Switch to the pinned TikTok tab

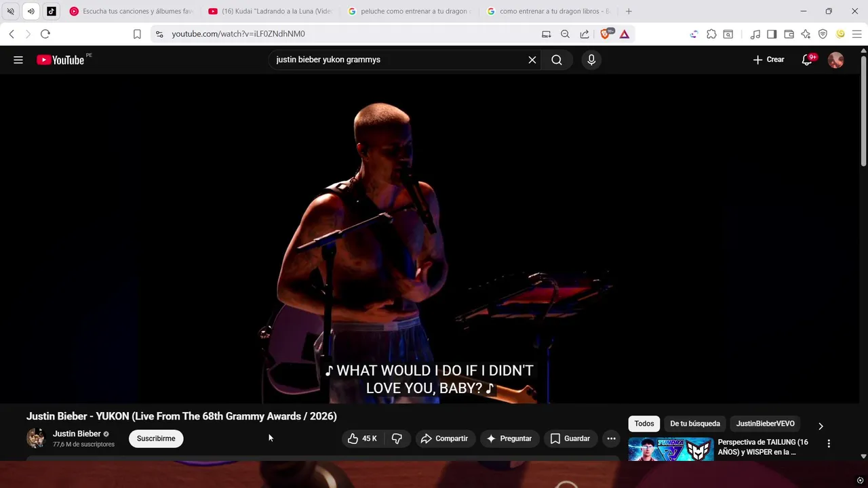52,11
